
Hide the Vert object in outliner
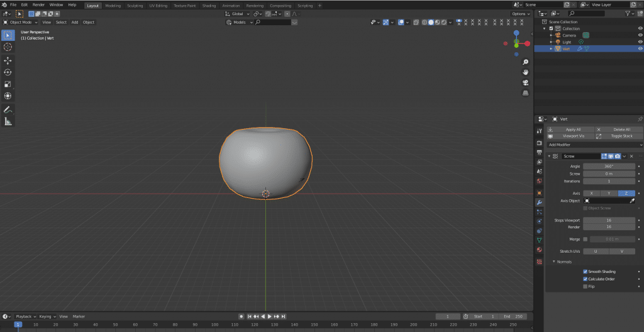pyautogui.click(x=640, y=48)
